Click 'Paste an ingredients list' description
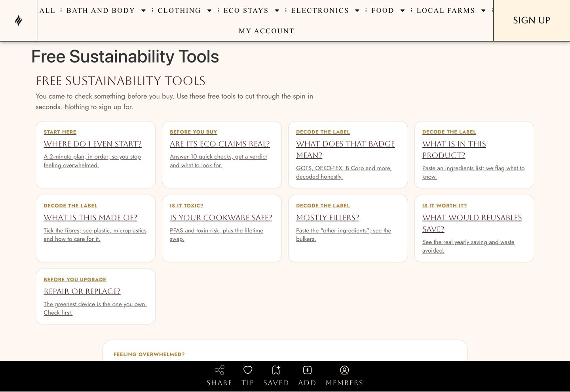Screen dimensions: 570x392 coord(473,172)
